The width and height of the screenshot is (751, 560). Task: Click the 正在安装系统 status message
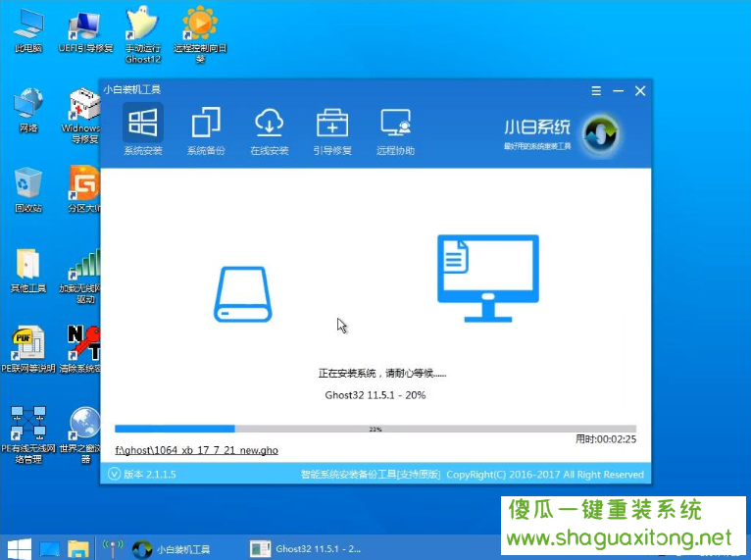coord(382,374)
